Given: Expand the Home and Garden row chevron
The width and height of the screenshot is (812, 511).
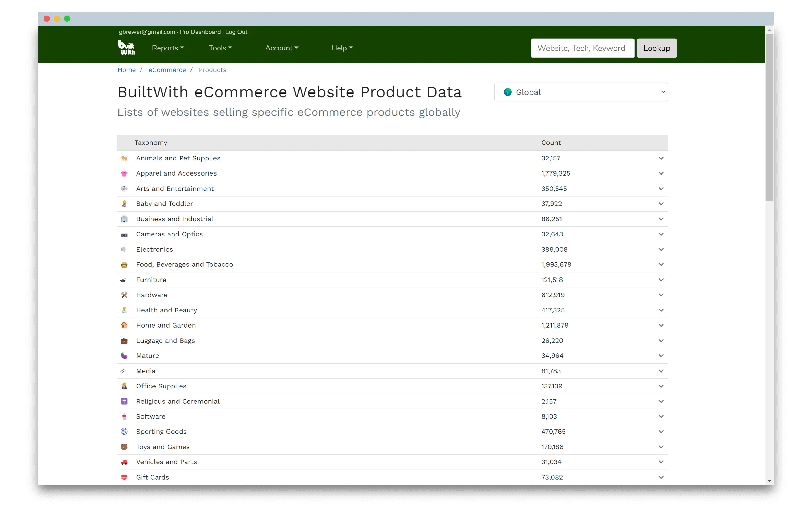Looking at the screenshot, I should coord(661,325).
